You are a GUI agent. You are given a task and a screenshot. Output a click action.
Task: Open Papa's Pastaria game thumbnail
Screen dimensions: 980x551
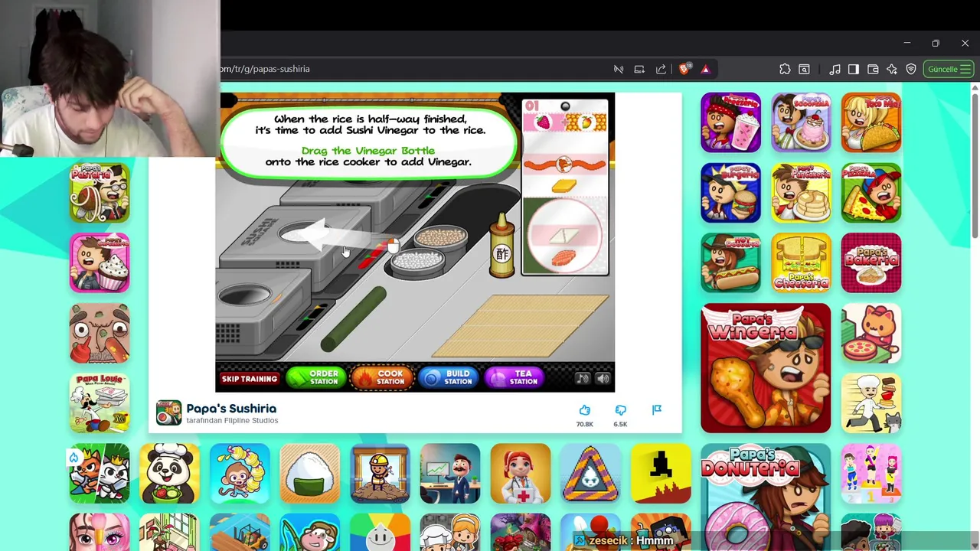(100, 193)
